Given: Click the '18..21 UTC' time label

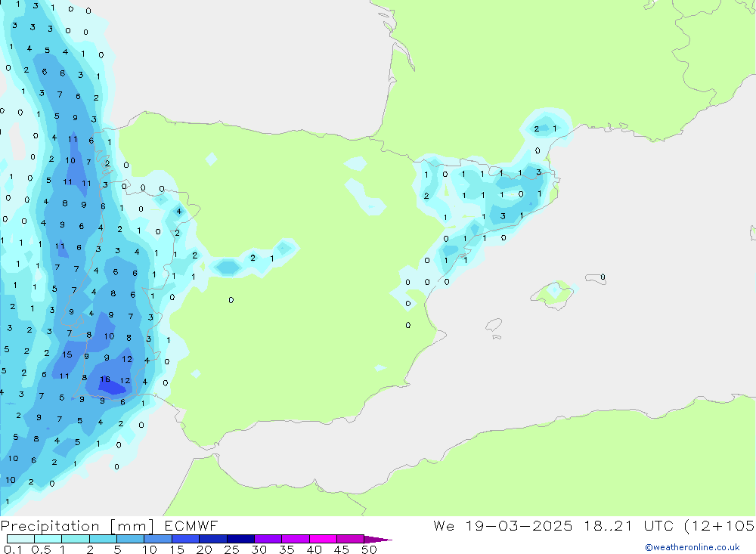Looking at the screenshot, I should 628,525.
